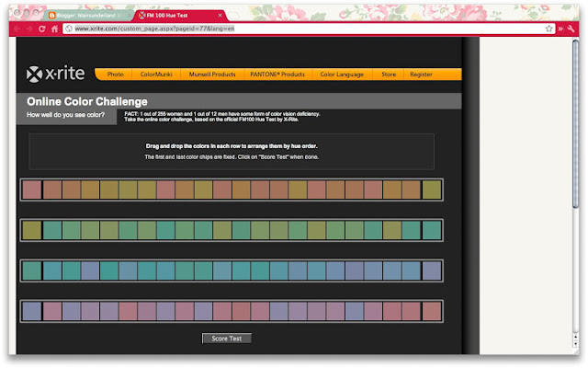This screenshot has width=588, height=368.
Task: Open the Color Language menu
Action: [x=342, y=75]
